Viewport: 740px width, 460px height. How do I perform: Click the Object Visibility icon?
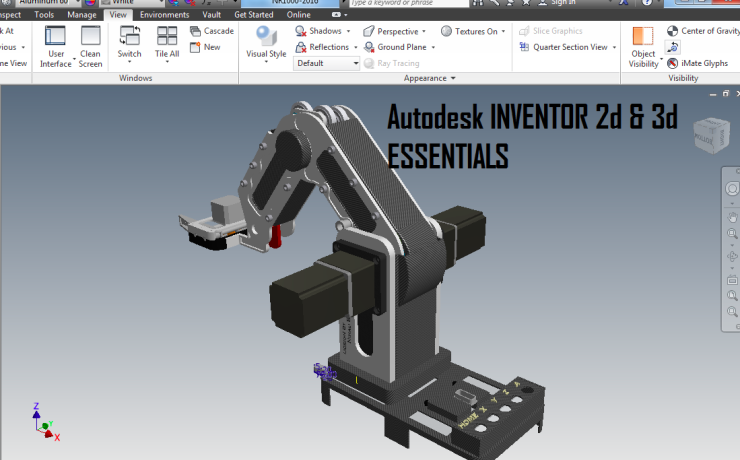coord(643,36)
